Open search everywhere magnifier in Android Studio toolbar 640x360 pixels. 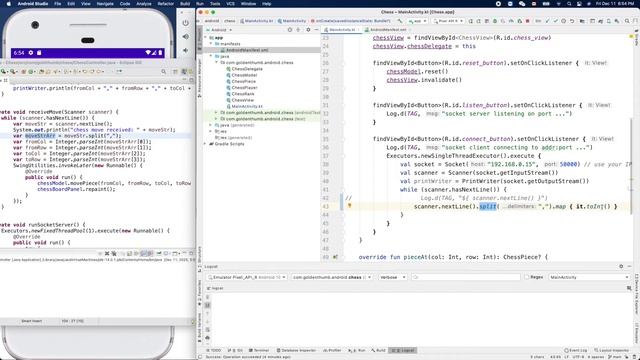pyautogui.click(x=627, y=21)
